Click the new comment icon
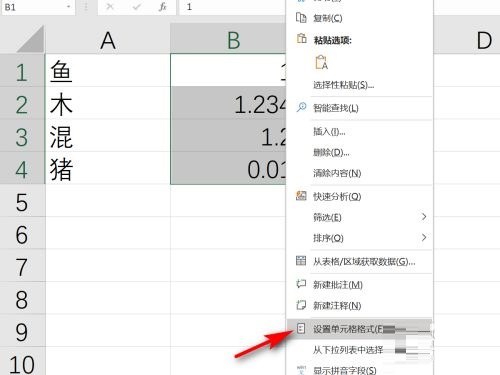This screenshot has height=375, width=500. tap(301, 284)
